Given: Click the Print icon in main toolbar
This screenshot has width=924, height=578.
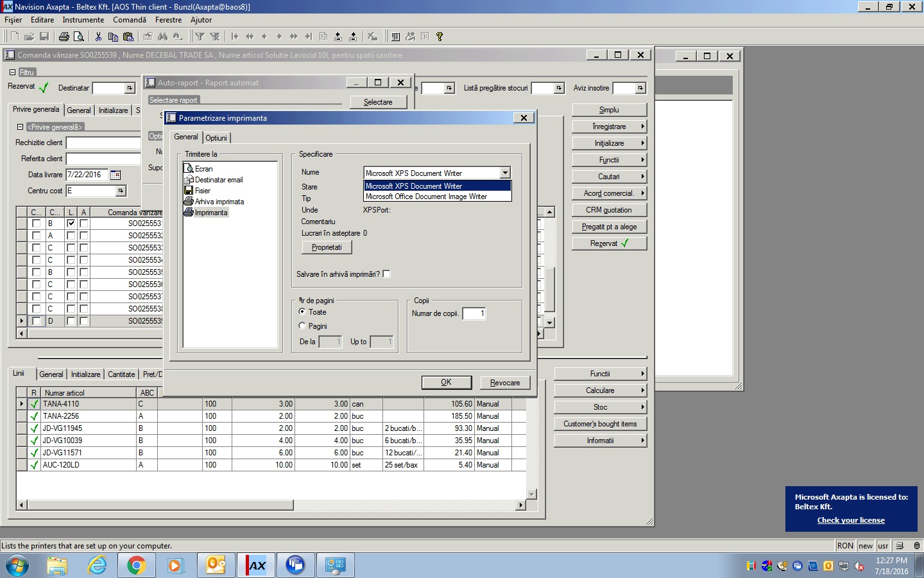Looking at the screenshot, I should pyautogui.click(x=64, y=37).
